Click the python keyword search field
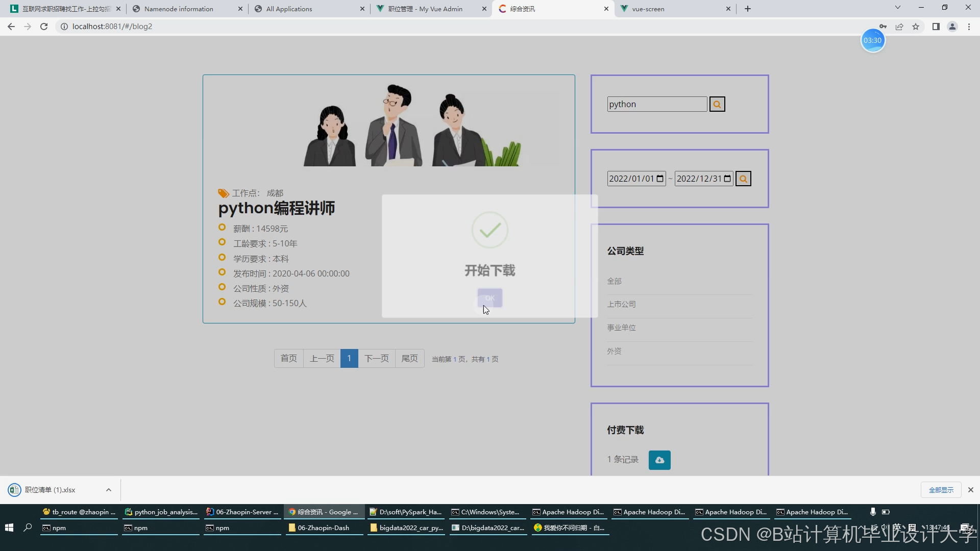The width and height of the screenshot is (980, 551). click(656, 104)
